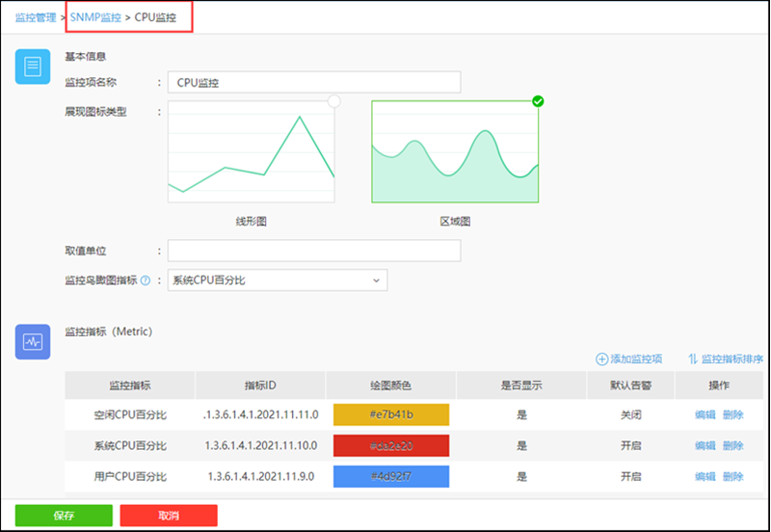The height and width of the screenshot is (532, 771).
Task: Select the 线形图 line chart type
Action: tap(252, 154)
